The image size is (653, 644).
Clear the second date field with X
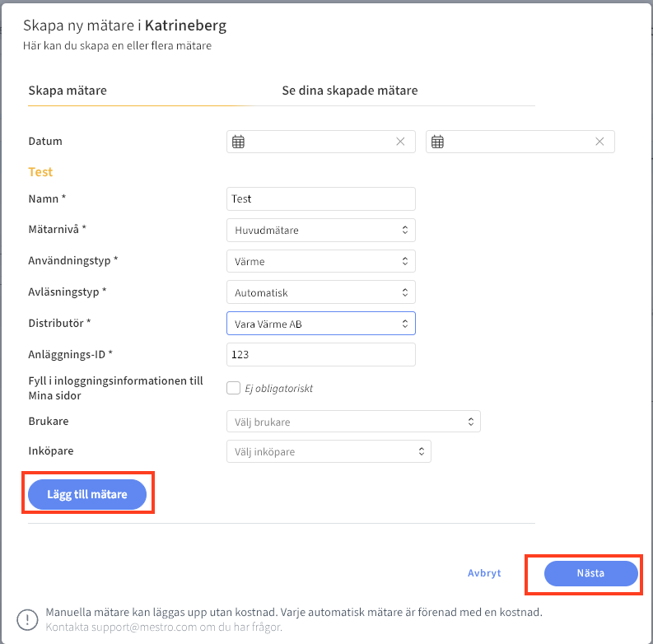pyautogui.click(x=600, y=142)
